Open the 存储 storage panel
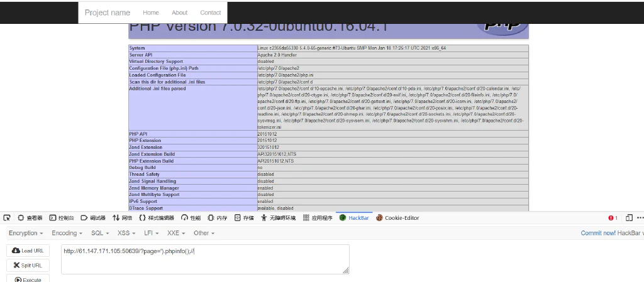The image size is (644, 282). point(244,218)
